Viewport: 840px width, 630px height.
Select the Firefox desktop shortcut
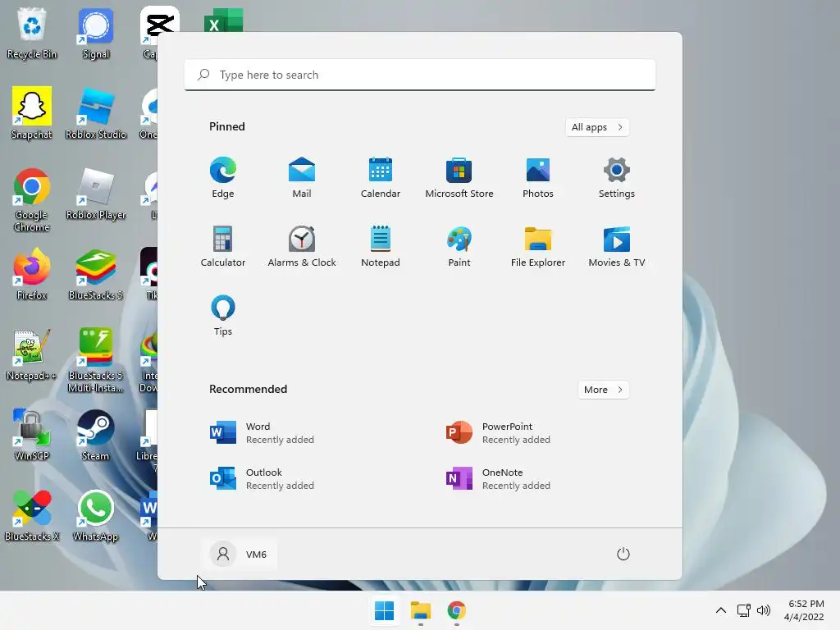click(x=32, y=274)
